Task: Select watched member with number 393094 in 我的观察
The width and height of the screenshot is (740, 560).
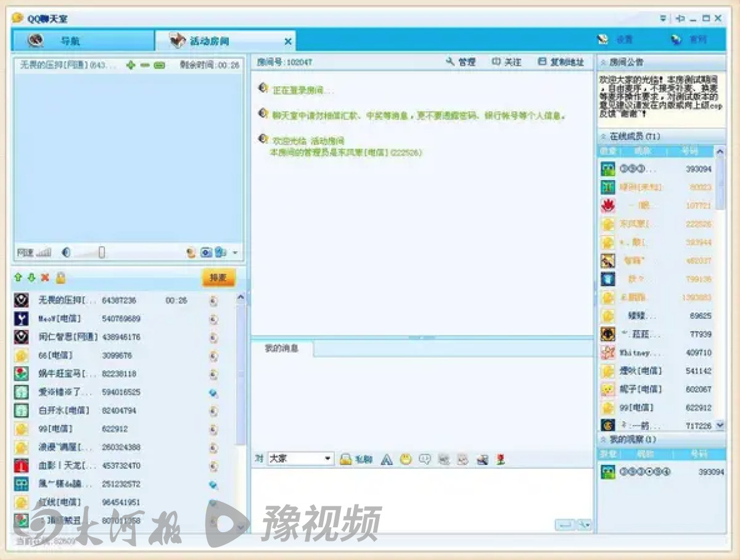Action: coord(661,472)
